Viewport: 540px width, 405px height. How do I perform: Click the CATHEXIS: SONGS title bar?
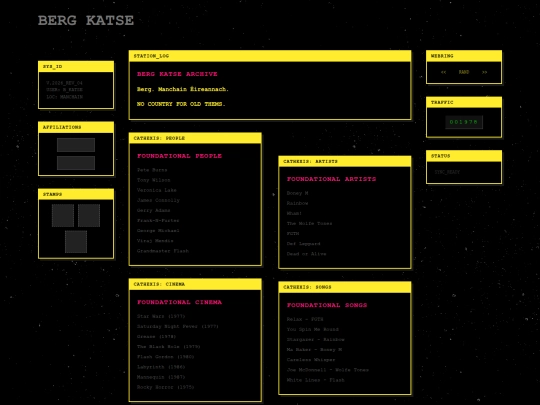pyautogui.click(x=344, y=287)
